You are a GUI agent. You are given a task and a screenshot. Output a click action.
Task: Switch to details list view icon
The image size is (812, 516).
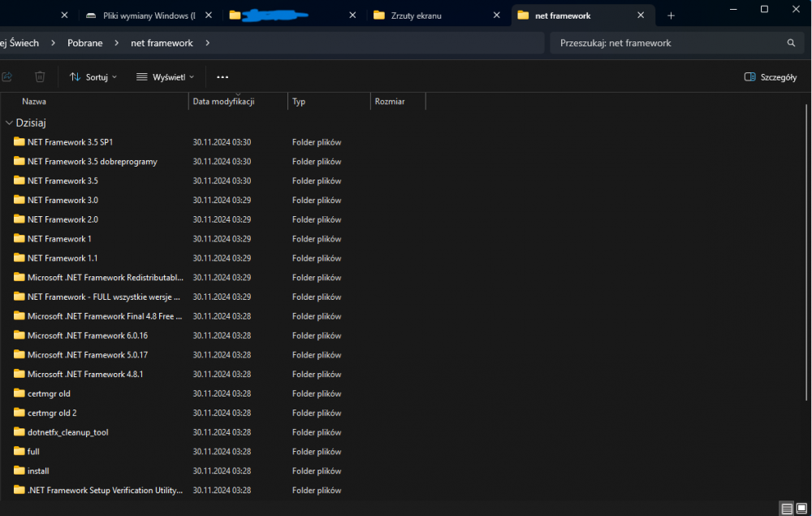click(787, 509)
